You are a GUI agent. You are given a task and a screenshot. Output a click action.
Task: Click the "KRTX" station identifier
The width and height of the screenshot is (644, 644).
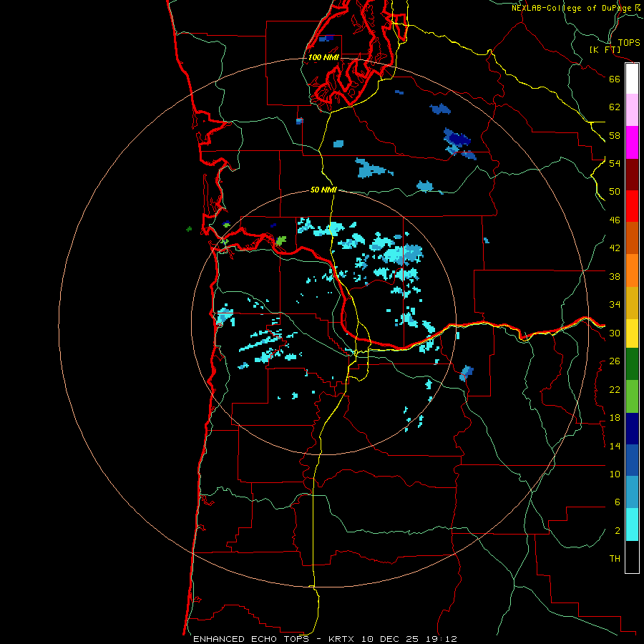point(341,639)
